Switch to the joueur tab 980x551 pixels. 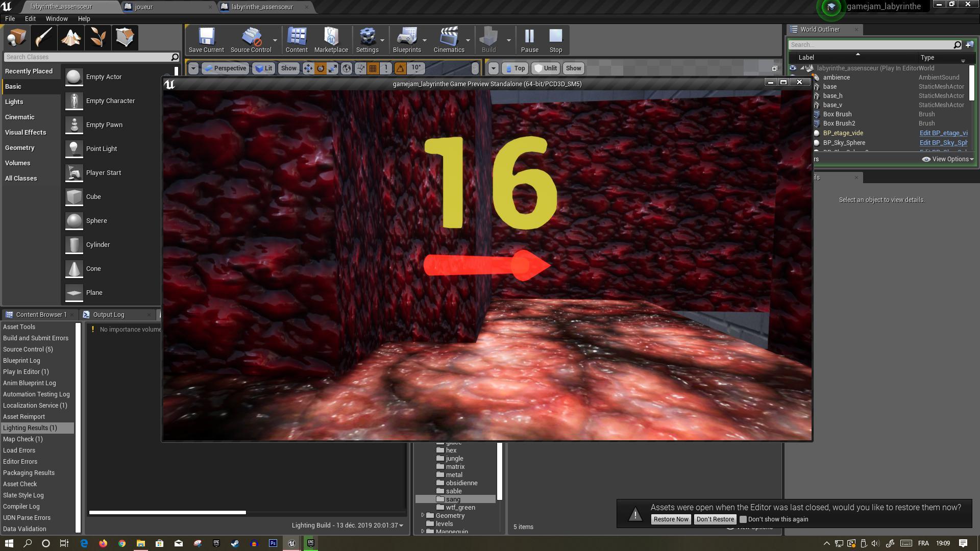click(144, 7)
